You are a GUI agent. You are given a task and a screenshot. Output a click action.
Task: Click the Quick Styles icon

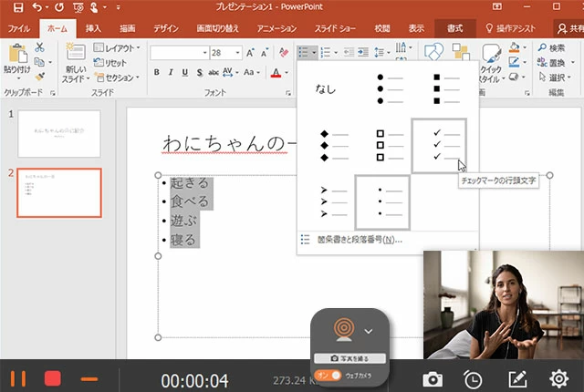[491, 53]
